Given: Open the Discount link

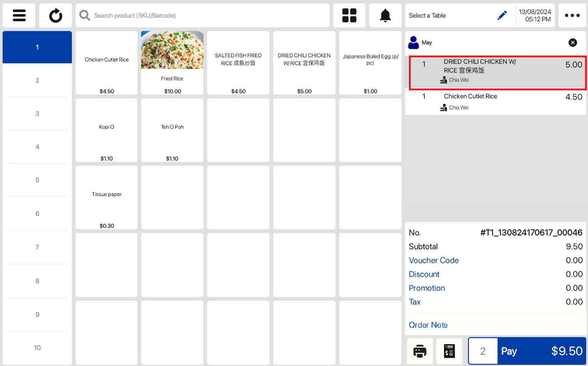Looking at the screenshot, I should [424, 274].
